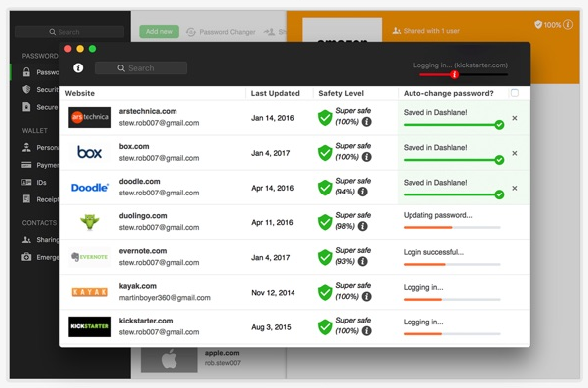This screenshot has width=588, height=388.
Task: Open Emergency item in background sidebar
Action: coord(41,257)
